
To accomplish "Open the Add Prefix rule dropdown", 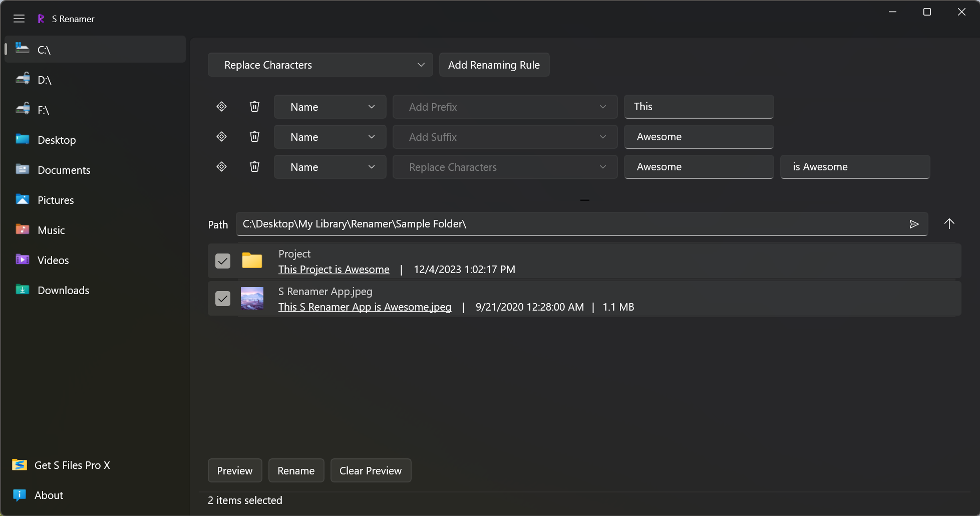I will (x=505, y=107).
